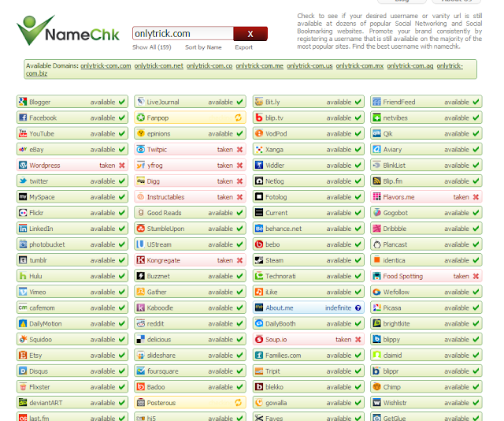Open onlytrick-com.net domain link
Viewport: 504px width, 421px height.
click(159, 65)
